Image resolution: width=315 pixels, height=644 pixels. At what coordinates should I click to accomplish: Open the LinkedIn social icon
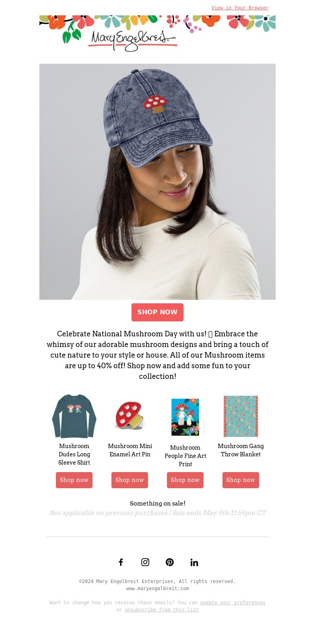click(194, 562)
